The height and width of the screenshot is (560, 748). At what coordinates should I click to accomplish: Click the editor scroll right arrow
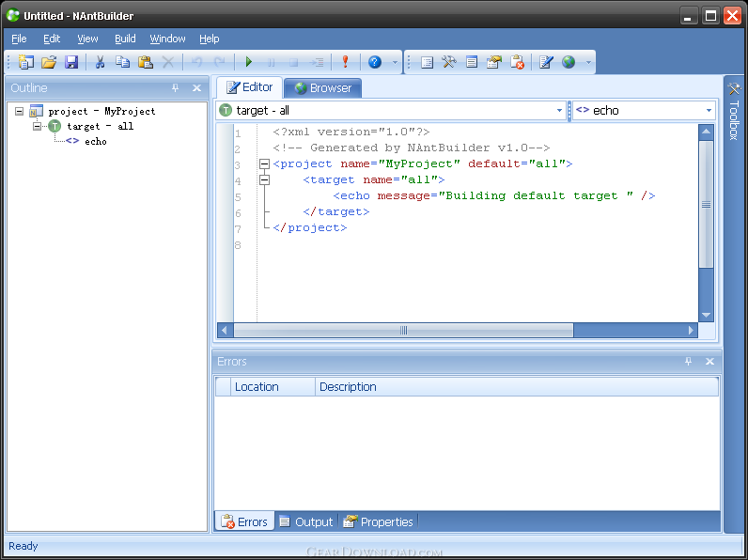(x=691, y=330)
